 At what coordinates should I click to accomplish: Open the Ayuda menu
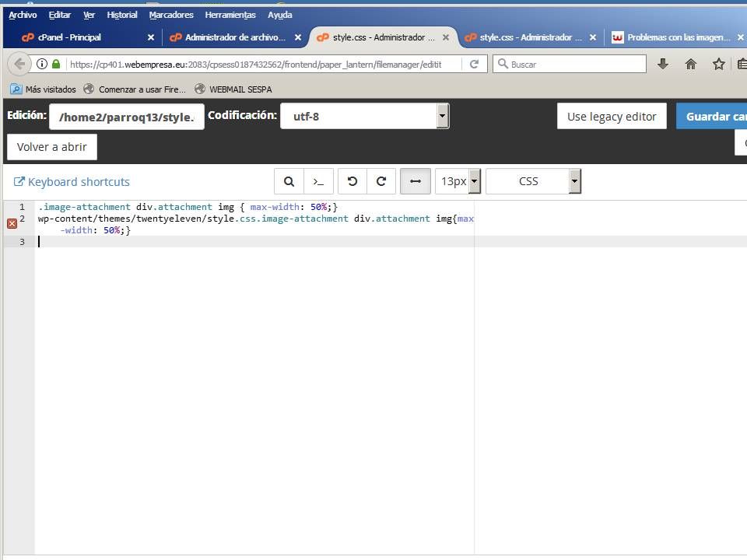tap(279, 15)
